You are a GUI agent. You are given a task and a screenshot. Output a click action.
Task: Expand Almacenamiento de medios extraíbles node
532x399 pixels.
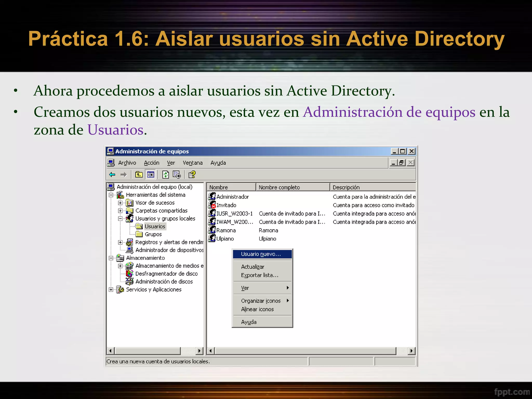120,266
